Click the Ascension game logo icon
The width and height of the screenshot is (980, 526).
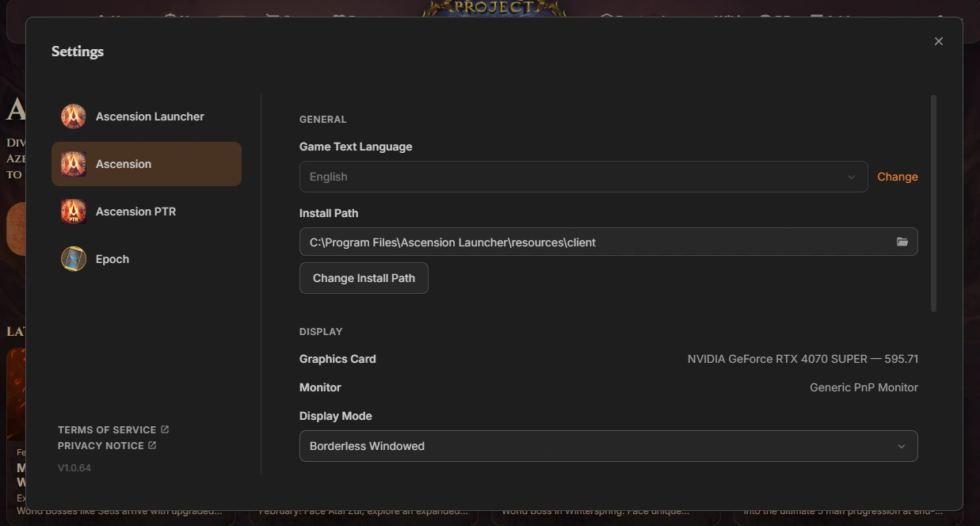pyautogui.click(x=74, y=164)
